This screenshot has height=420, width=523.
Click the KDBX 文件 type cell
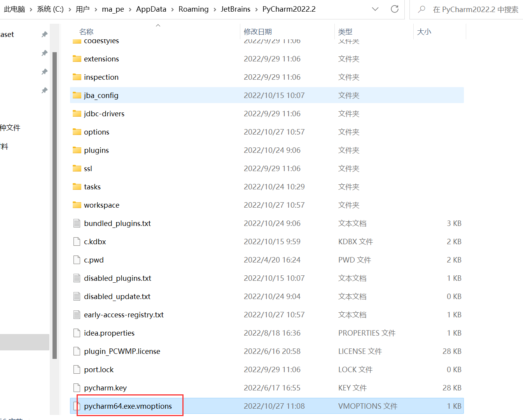[355, 241]
